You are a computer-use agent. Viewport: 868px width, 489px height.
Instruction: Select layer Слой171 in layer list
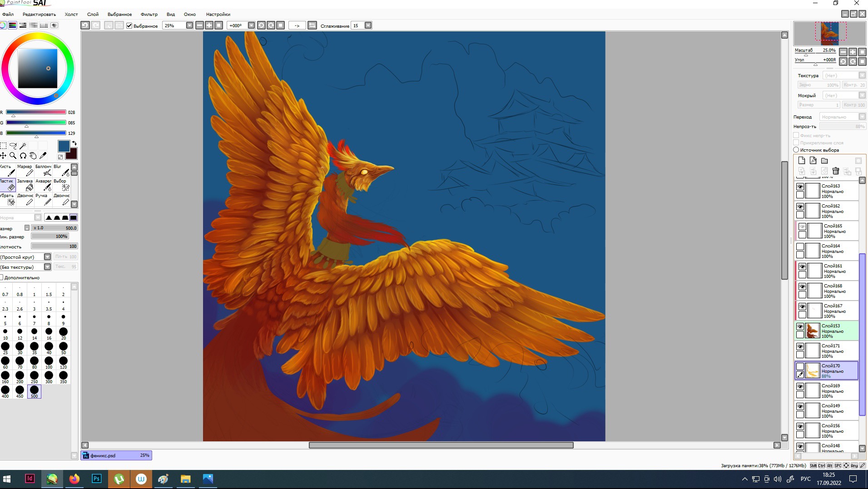tap(826, 351)
